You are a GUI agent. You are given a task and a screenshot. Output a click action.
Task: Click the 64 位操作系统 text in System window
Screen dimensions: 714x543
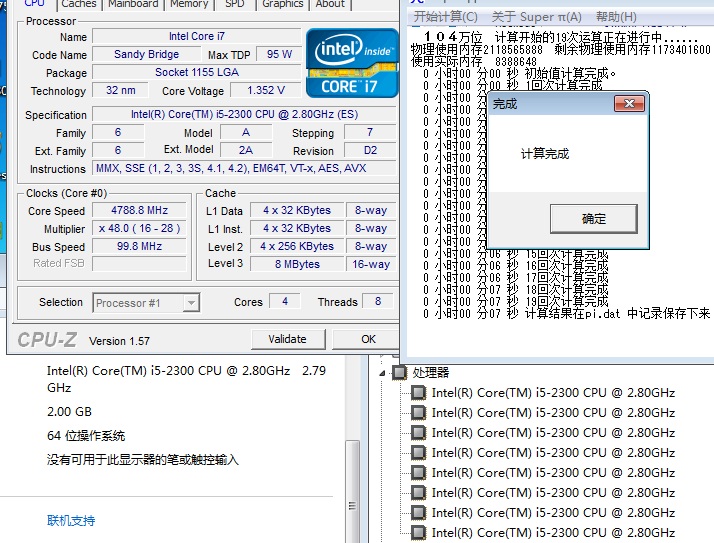pyautogui.click(x=86, y=435)
